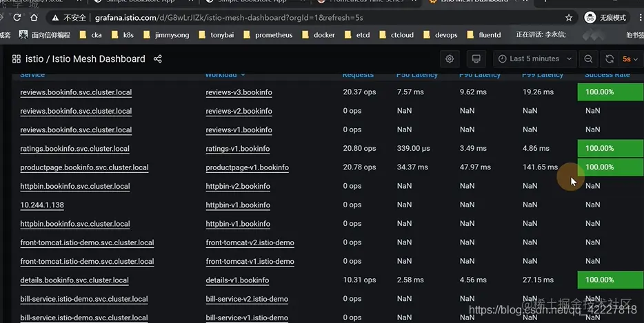Open the 面向信仰编程 bookmark
The height and width of the screenshot is (323, 644).
[45, 35]
